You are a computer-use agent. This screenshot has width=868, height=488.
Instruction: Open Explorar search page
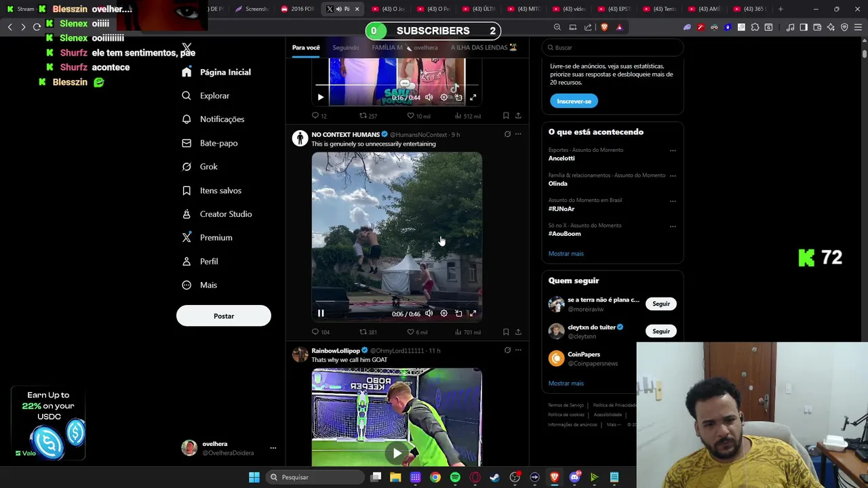(206, 96)
